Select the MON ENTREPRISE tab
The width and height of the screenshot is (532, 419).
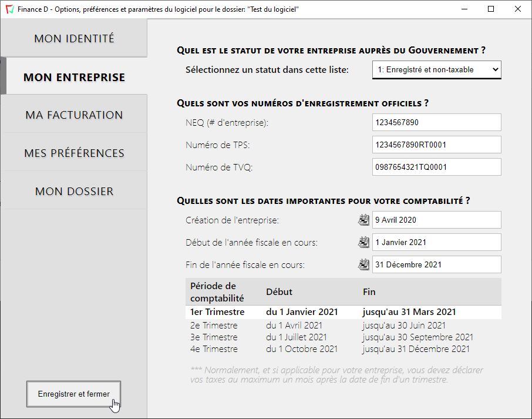73,76
